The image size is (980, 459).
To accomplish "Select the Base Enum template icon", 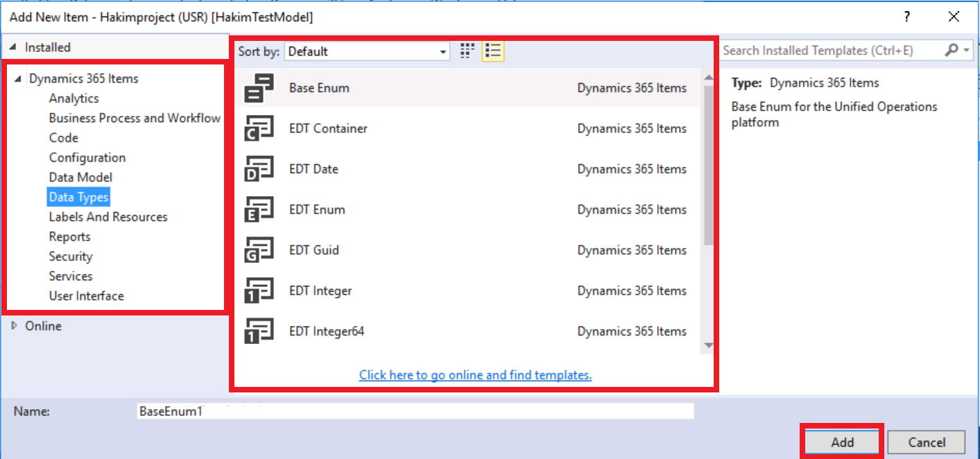I will (259, 88).
